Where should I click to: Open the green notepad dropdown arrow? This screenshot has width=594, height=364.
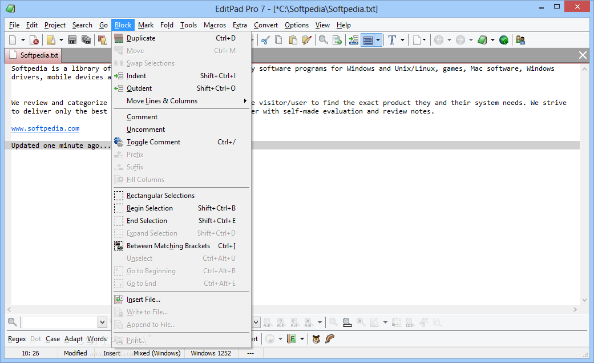coord(492,40)
